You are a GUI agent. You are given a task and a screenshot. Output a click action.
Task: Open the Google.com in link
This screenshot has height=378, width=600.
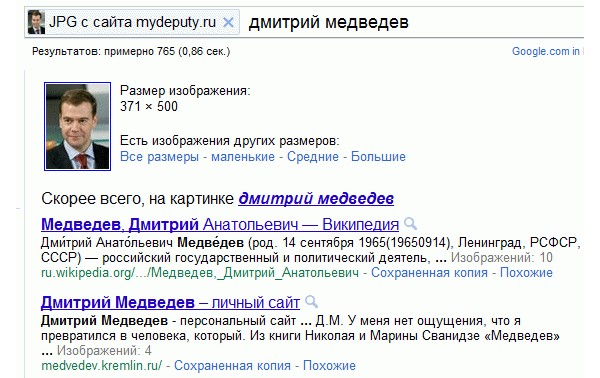(x=546, y=51)
